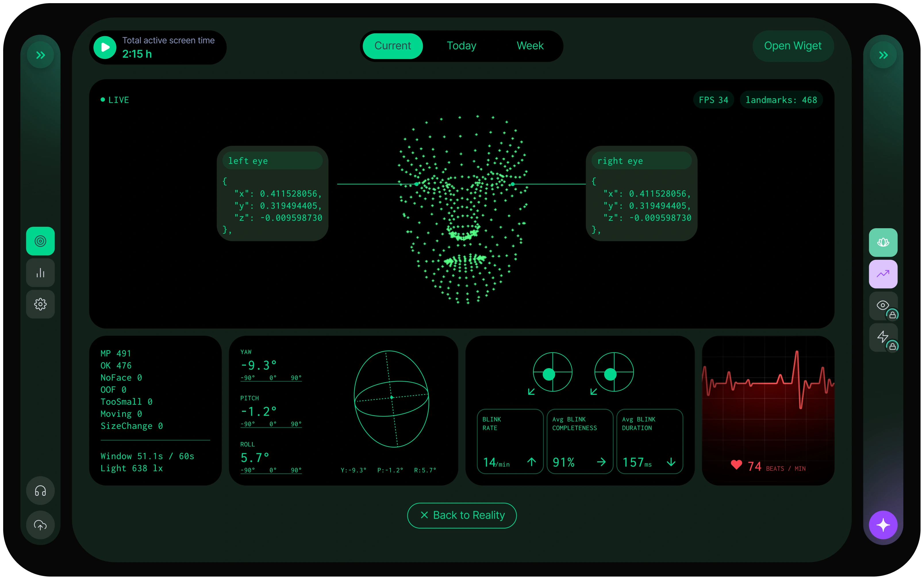Click the Avg BLINK COMPLETENESS card

coord(580,441)
